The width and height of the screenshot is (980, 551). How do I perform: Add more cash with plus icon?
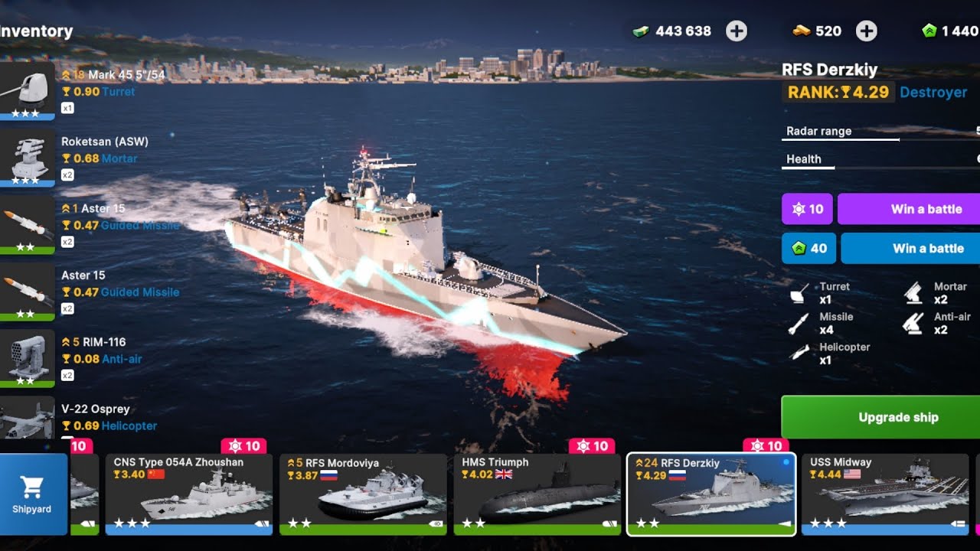click(x=737, y=31)
